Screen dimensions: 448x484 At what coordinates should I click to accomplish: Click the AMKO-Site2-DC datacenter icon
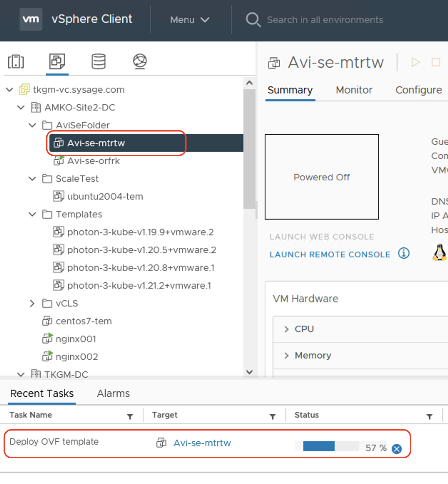click(x=36, y=107)
